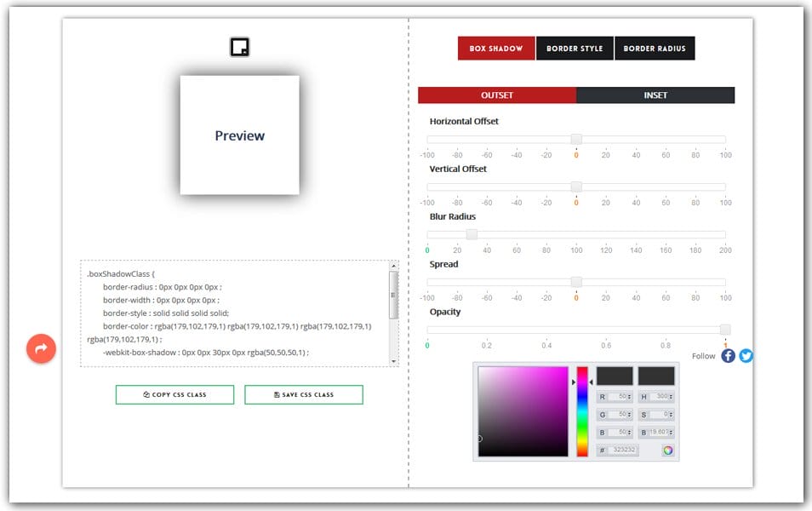
Task: Toggle shadow type to Inset
Action: [x=655, y=95]
